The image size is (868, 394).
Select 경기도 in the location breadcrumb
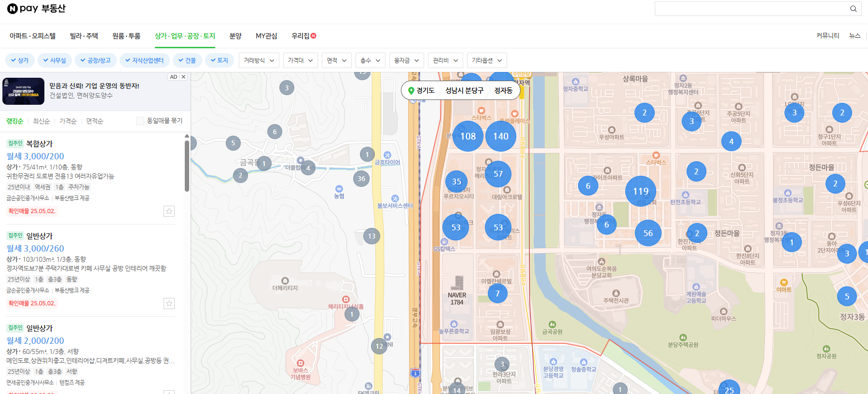pyautogui.click(x=425, y=90)
